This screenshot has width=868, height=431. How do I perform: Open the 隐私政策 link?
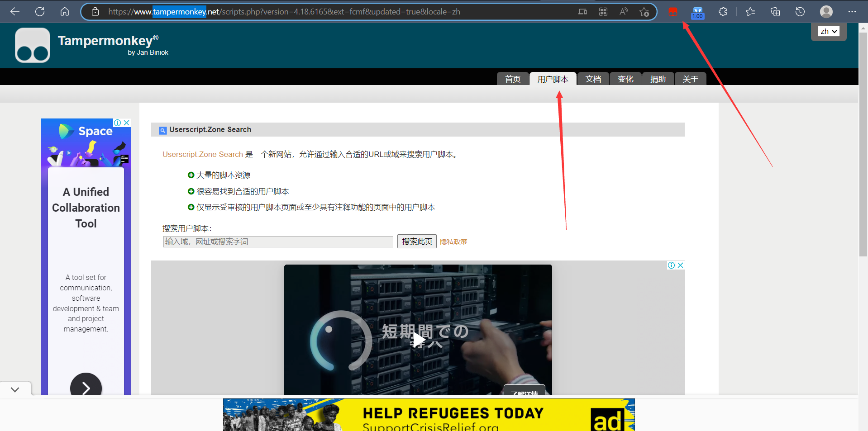tap(453, 242)
